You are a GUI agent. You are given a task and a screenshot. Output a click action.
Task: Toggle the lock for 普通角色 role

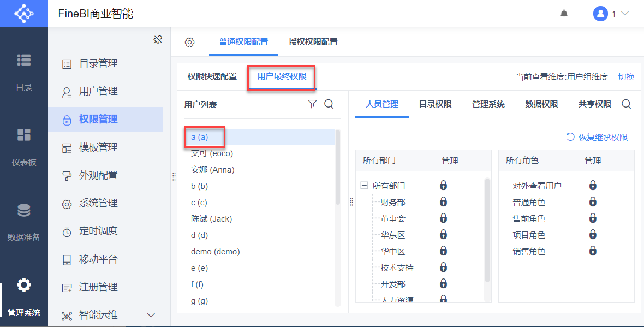tap(593, 202)
